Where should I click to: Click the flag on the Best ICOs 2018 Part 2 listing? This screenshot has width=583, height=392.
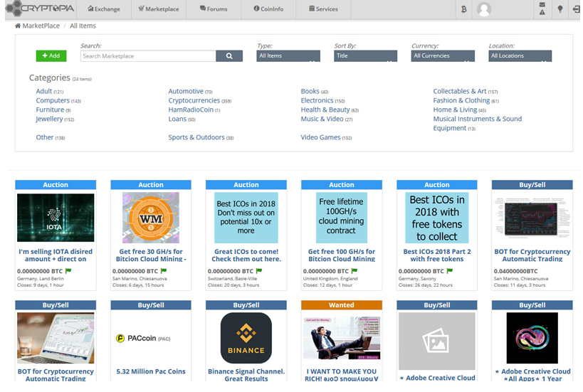(x=449, y=271)
